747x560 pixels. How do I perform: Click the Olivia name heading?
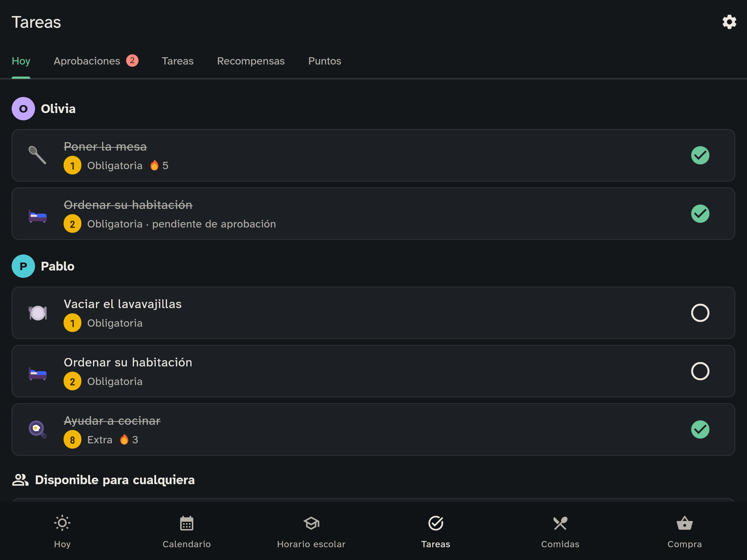coord(58,109)
